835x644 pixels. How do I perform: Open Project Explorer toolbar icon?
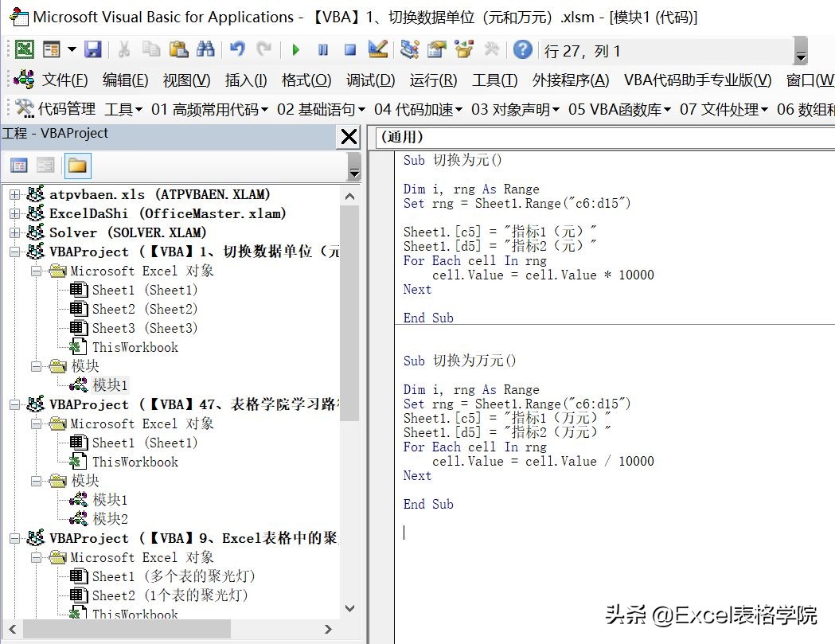(x=409, y=49)
